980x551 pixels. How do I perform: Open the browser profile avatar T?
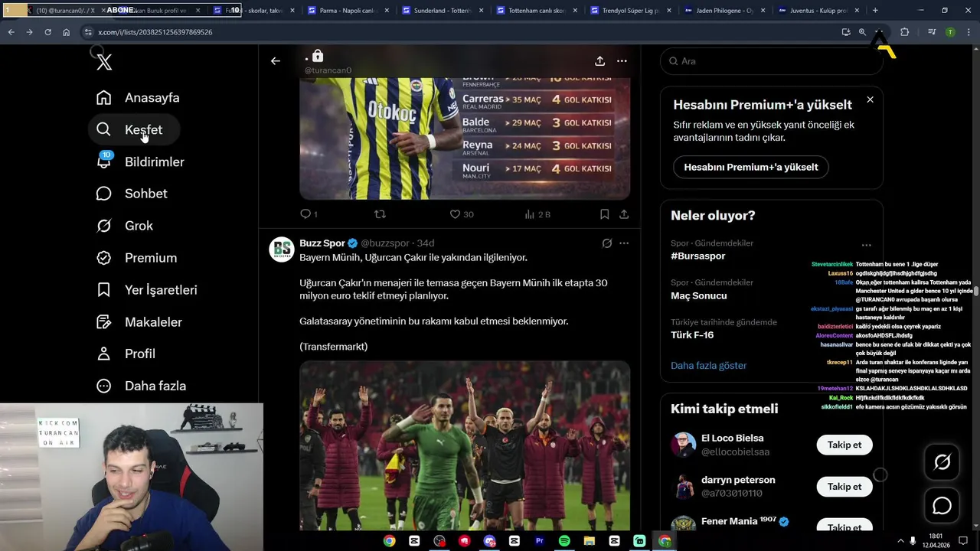click(950, 32)
